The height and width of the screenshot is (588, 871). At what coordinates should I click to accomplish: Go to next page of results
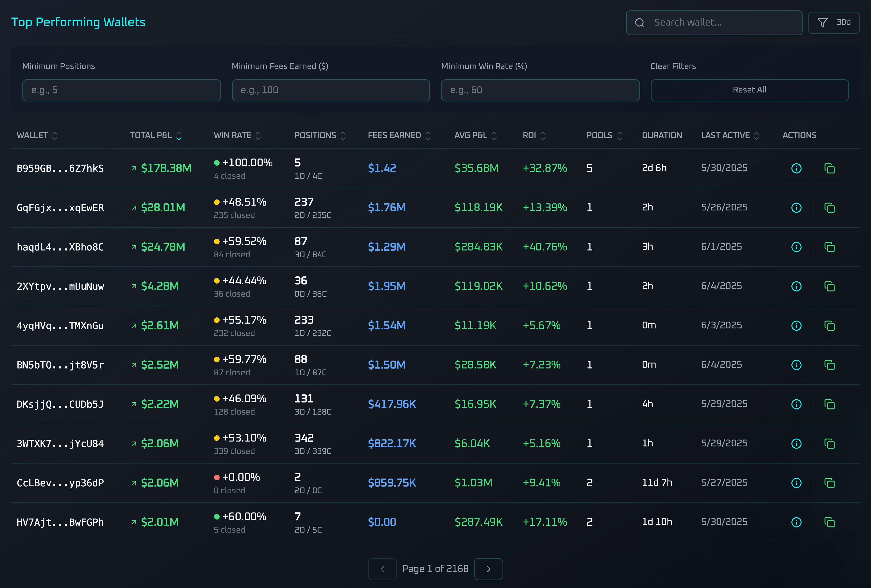(488, 569)
